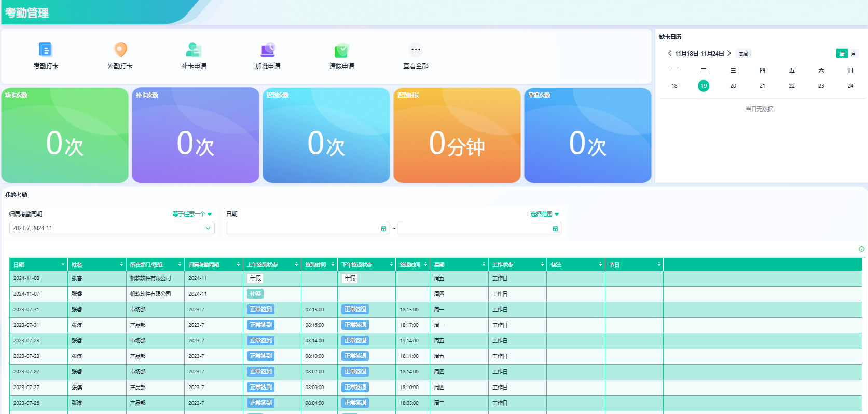868x414 pixels.
Task: Sort by the 节日 column sort icon
Action: pyautogui.click(x=659, y=264)
